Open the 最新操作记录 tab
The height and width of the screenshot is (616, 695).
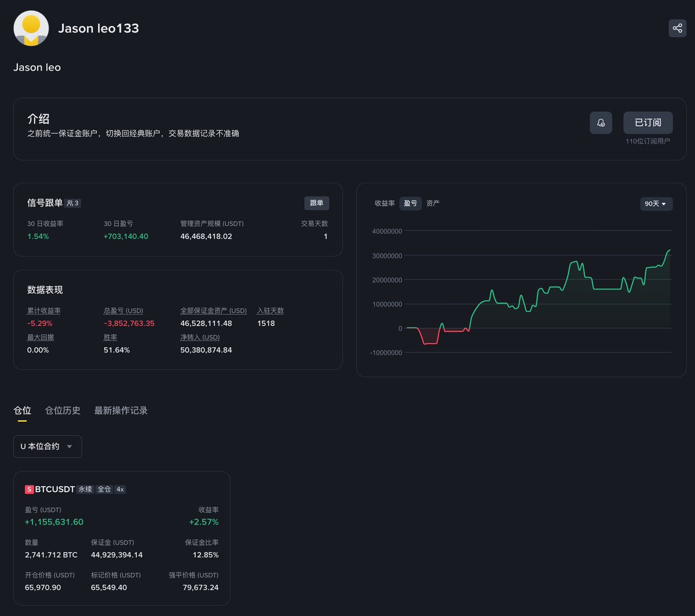[x=121, y=410]
